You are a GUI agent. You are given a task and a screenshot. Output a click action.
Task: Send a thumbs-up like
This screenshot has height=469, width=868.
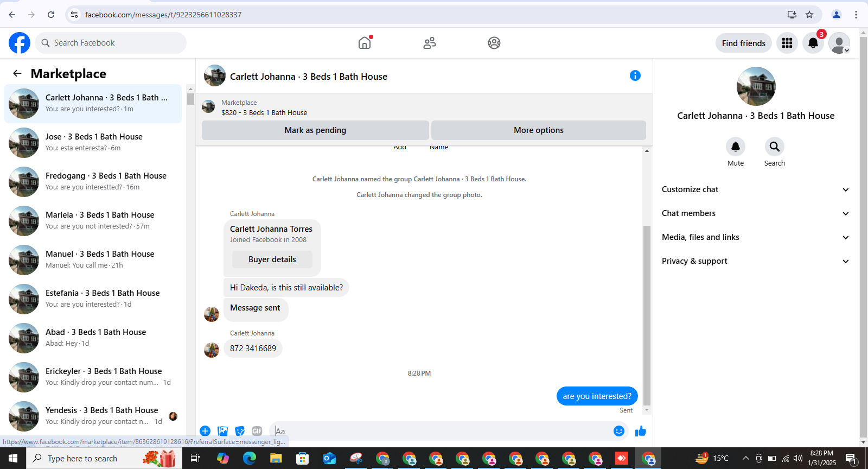click(x=641, y=431)
